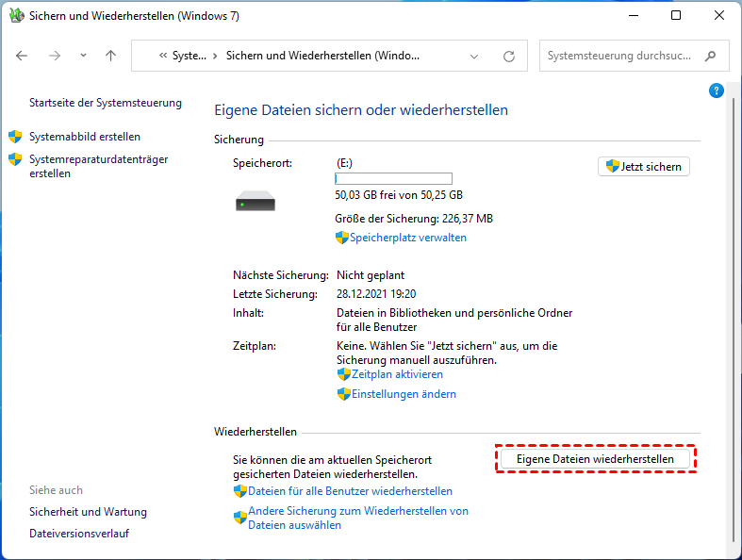Open Andere Sicherung zum Wiederherstellen link

click(x=358, y=518)
